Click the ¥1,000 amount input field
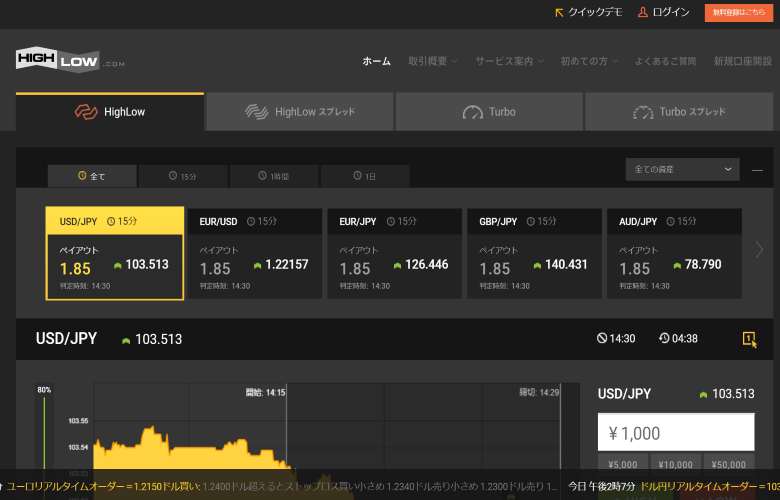 pos(676,432)
